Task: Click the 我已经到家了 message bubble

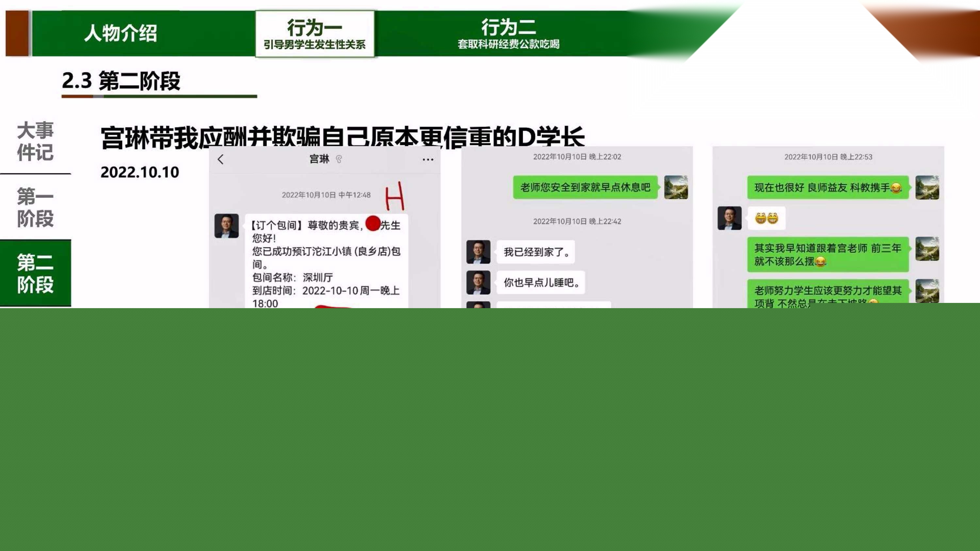Action: click(536, 252)
